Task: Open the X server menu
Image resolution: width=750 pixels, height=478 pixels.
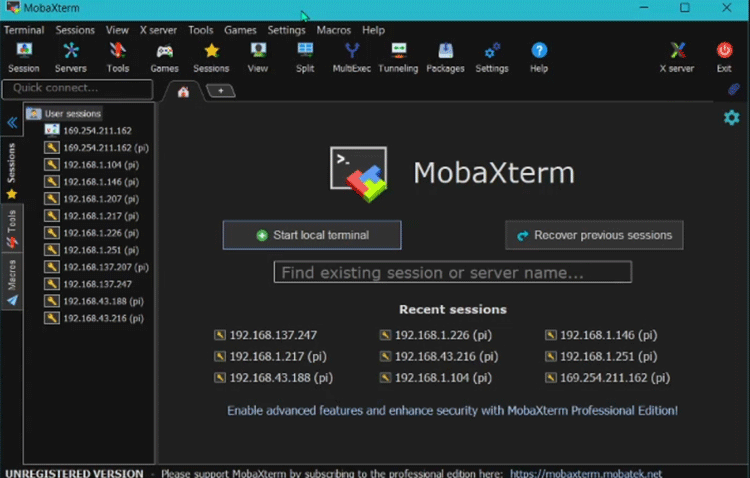Action: click(x=158, y=30)
